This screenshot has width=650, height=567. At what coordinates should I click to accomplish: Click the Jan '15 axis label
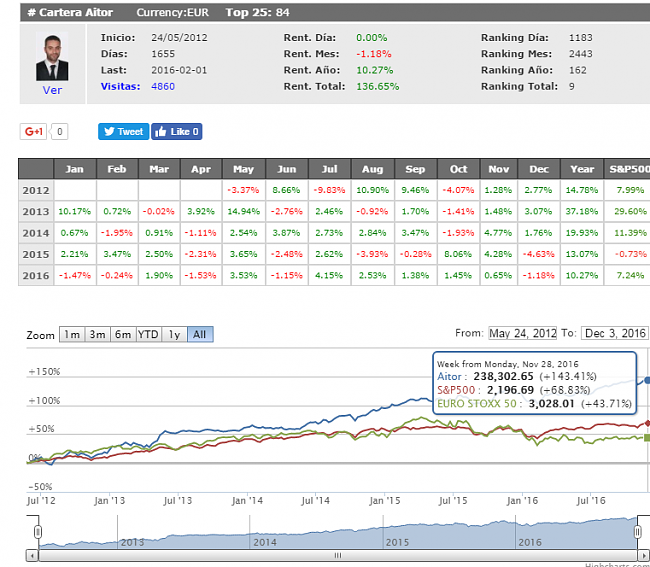point(385,501)
